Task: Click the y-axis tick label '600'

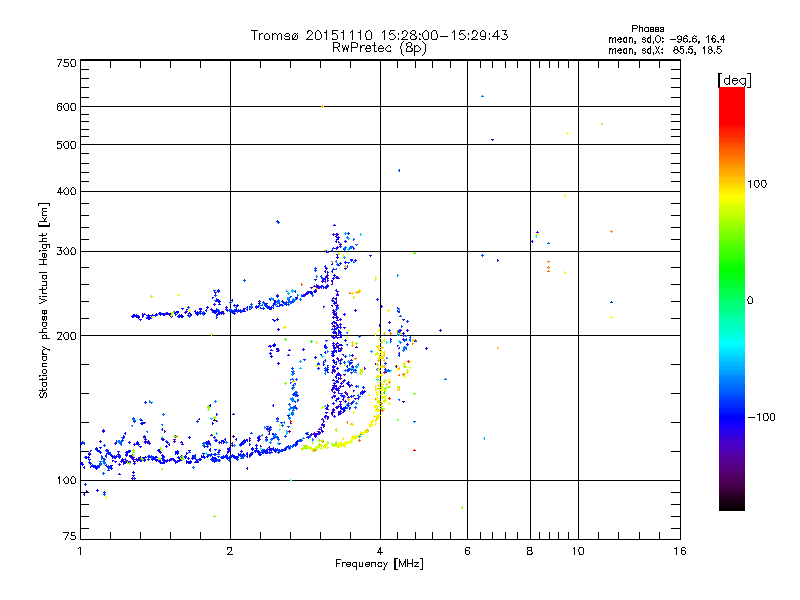Action: [x=66, y=107]
